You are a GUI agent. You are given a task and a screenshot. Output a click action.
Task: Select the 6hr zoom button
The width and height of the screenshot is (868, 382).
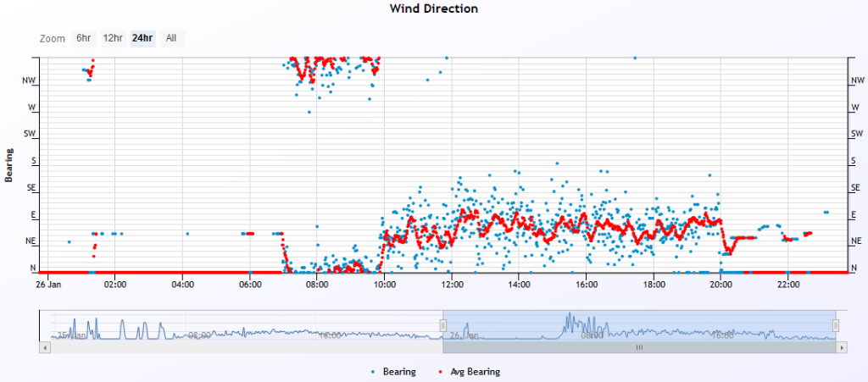84,38
